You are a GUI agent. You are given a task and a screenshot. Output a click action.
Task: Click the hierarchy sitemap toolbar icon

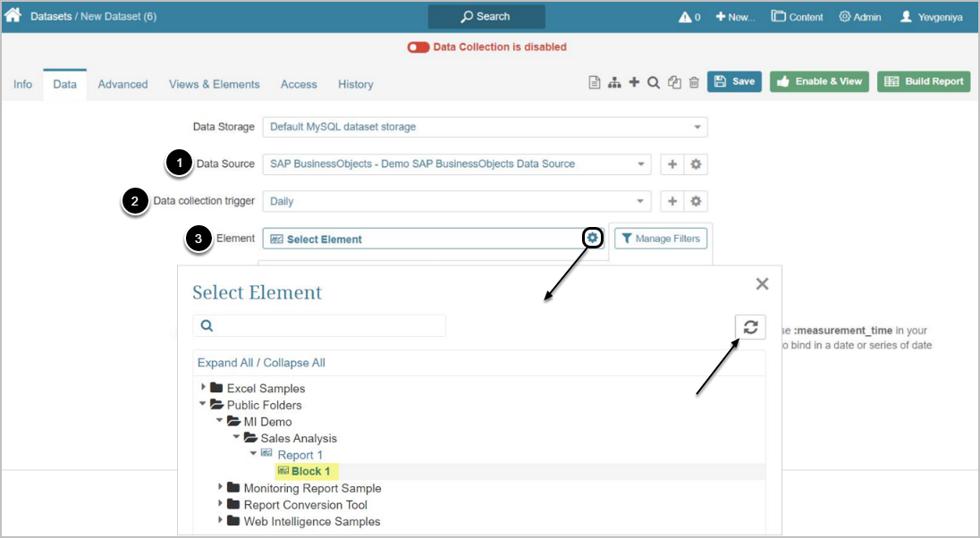click(x=614, y=82)
